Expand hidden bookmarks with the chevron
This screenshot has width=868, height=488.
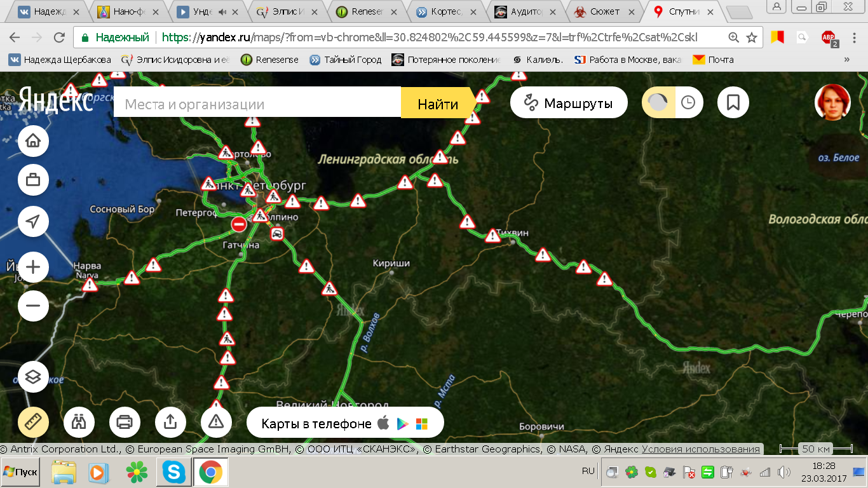(x=846, y=60)
